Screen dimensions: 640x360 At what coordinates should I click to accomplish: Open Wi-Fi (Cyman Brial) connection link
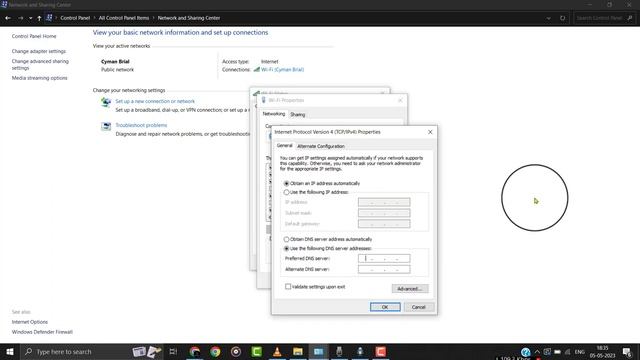[x=282, y=70]
